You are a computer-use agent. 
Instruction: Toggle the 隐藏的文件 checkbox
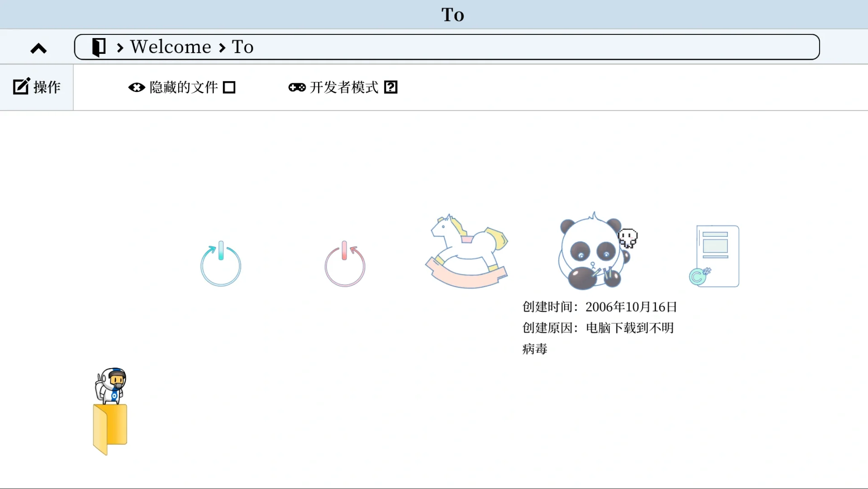click(229, 87)
